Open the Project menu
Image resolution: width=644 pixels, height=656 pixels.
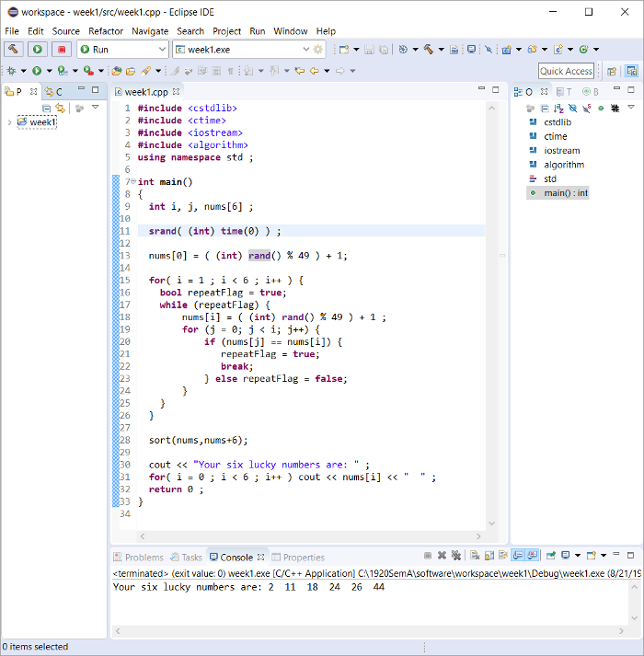click(227, 31)
